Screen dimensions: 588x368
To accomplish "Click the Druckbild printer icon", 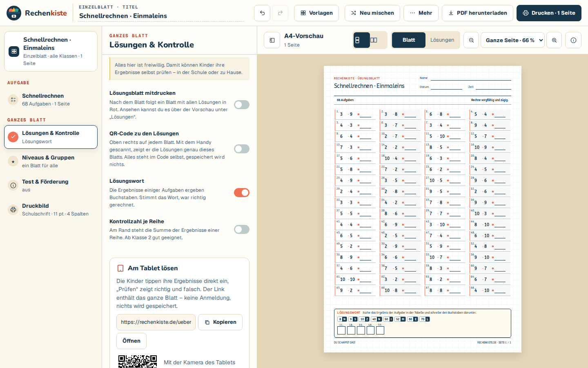I will click(13, 210).
